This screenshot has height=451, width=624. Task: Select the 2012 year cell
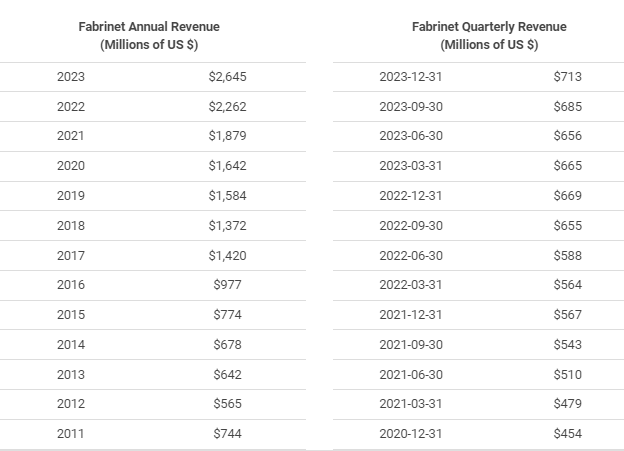tap(71, 404)
